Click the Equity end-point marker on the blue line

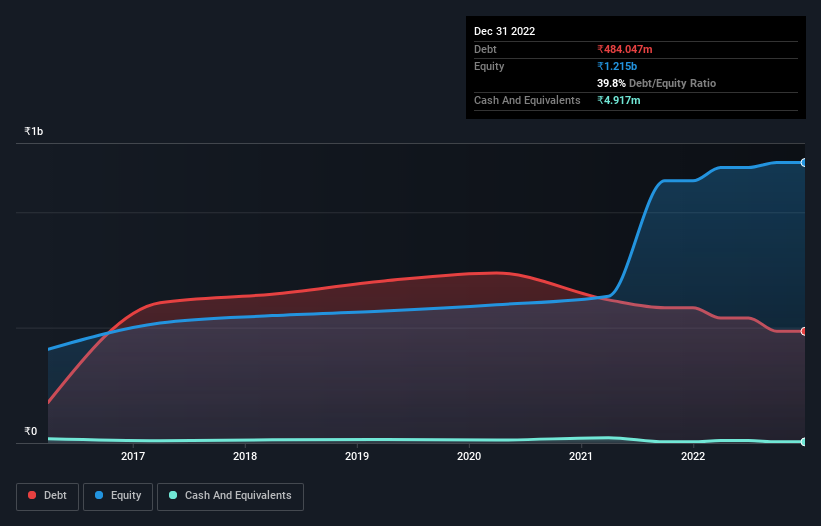tap(804, 163)
